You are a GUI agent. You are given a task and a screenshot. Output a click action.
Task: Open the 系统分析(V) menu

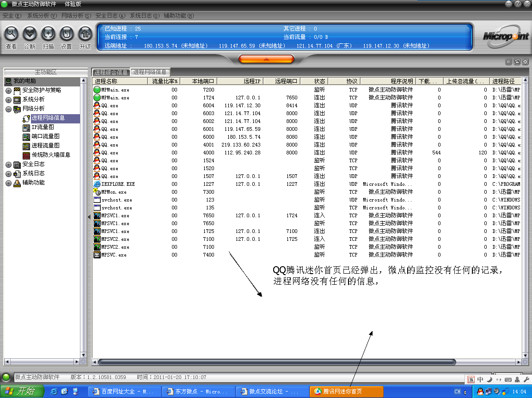click(x=42, y=16)
